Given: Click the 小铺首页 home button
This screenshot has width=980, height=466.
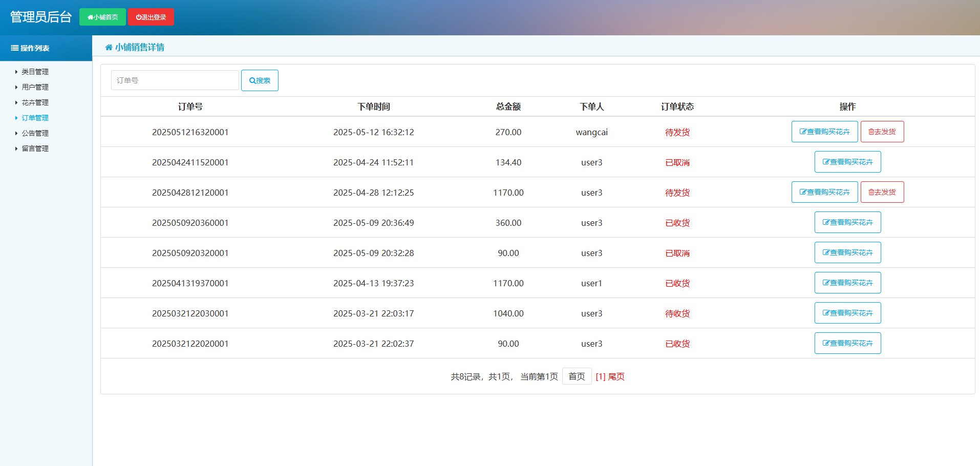Looking at the screenshot, I should [x=102, y=17].
